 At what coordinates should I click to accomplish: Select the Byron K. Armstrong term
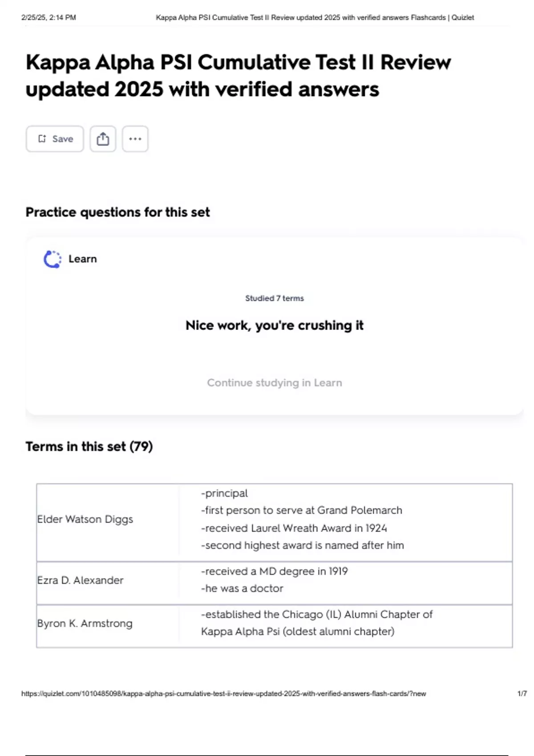point(85,623)
